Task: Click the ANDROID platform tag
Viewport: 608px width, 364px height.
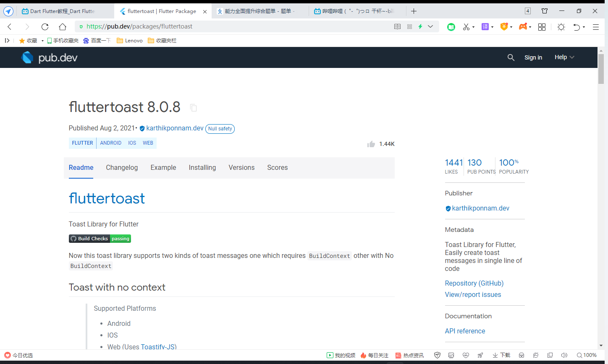Action: pos(111,143)
